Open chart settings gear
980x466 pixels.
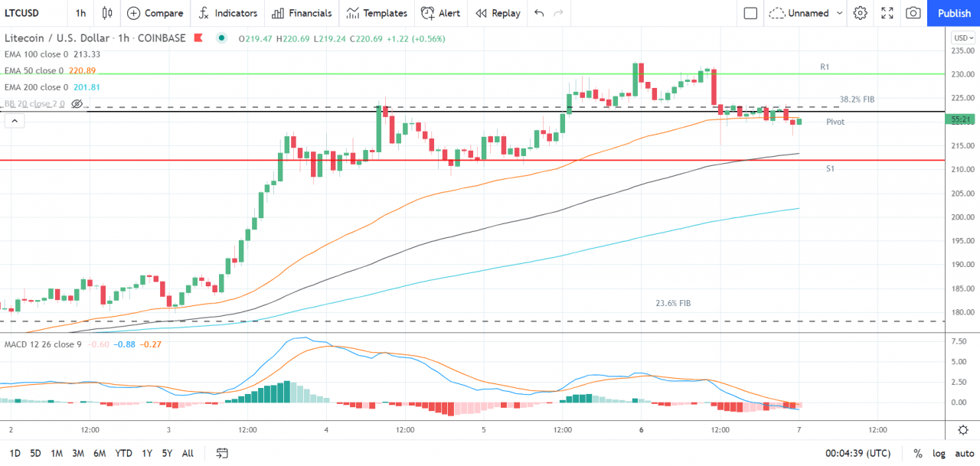coord(860,13)
